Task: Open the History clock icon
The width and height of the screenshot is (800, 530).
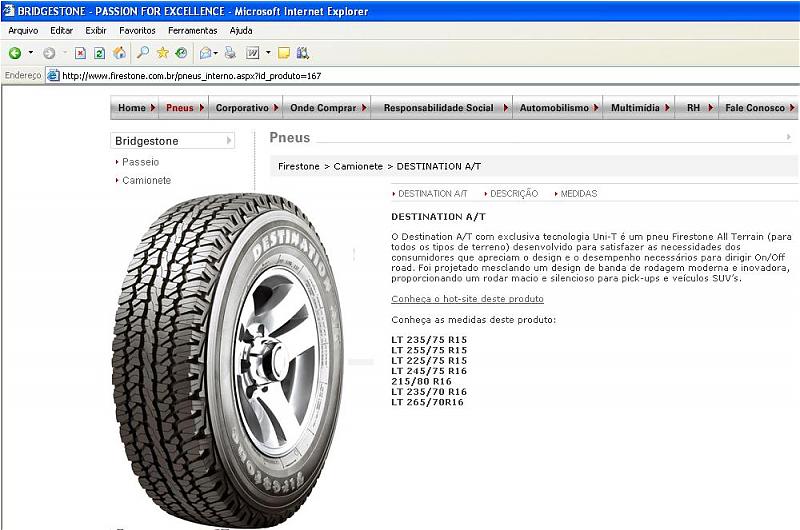Action: [181, 53]
